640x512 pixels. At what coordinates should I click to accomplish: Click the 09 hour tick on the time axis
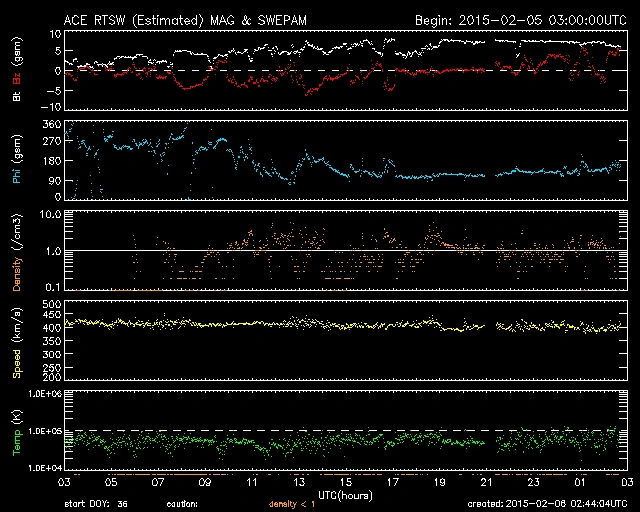[x=205, y=482]
